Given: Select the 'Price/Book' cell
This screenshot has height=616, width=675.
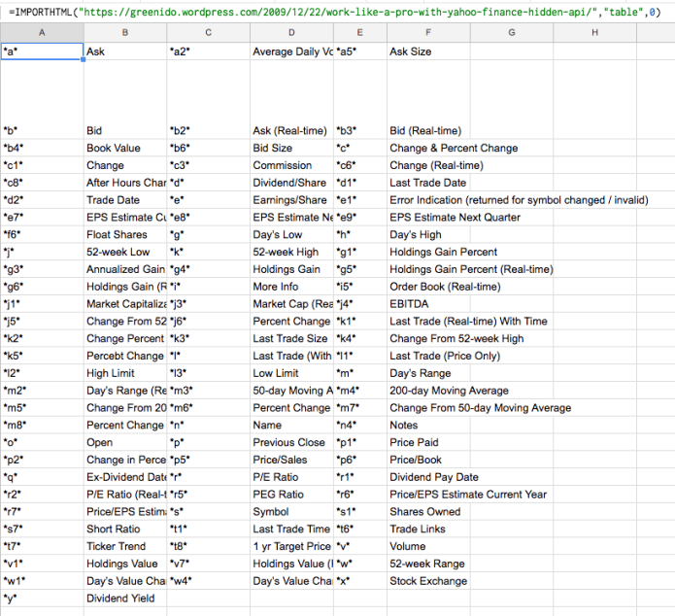Looking at the screenshot, I should [428, 460].
